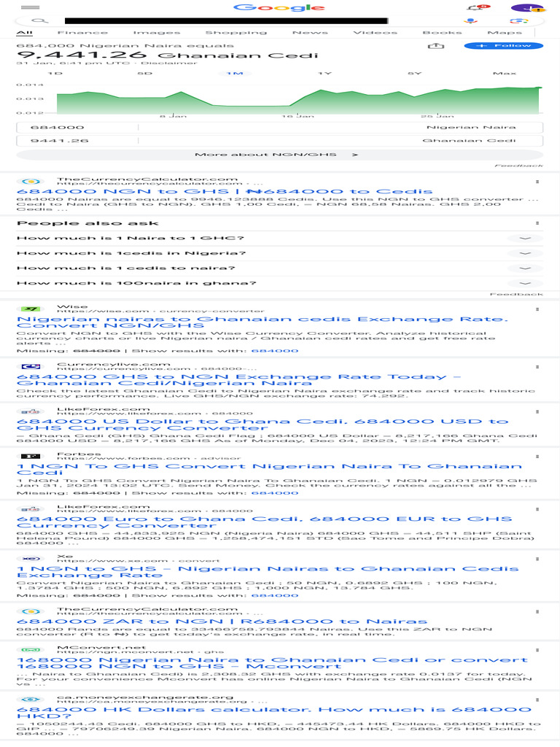This screenshot has width=560, height=747.
Task: Switch to the Images tab
Action: [157, 32]
